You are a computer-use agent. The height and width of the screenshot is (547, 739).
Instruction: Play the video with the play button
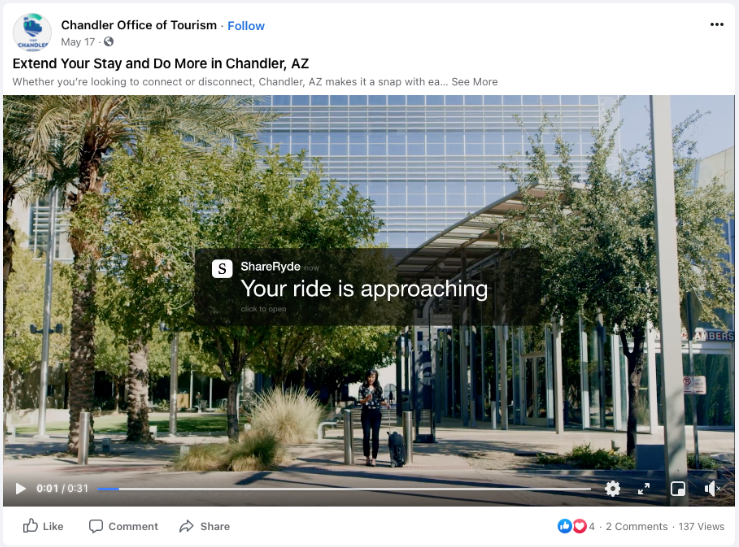[20, 489]
